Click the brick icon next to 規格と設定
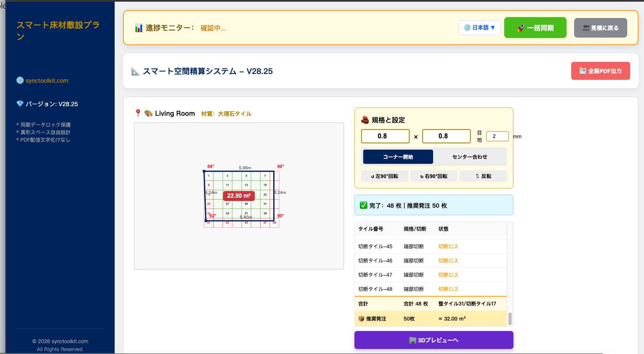Image resolution: width=644 pixels, height=354 pixels. click(365, 120)
